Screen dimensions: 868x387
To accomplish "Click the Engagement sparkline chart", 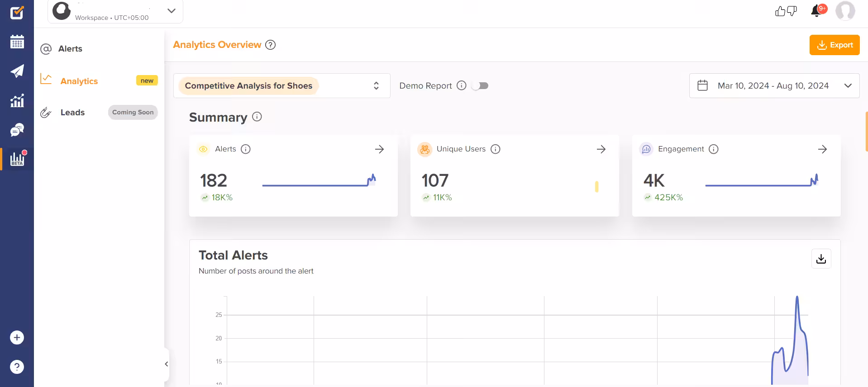I will 762,181.
